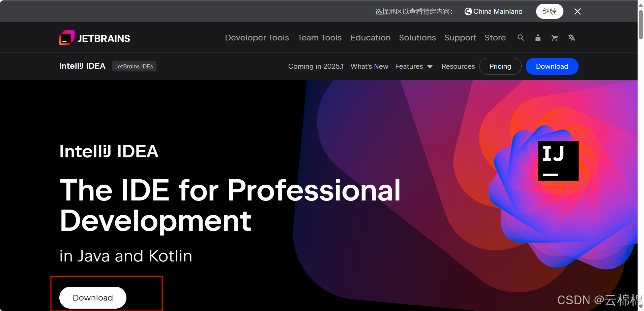
Task: Click the JetBrains logo
Action: pyautogui.click(x=95, y=38)
